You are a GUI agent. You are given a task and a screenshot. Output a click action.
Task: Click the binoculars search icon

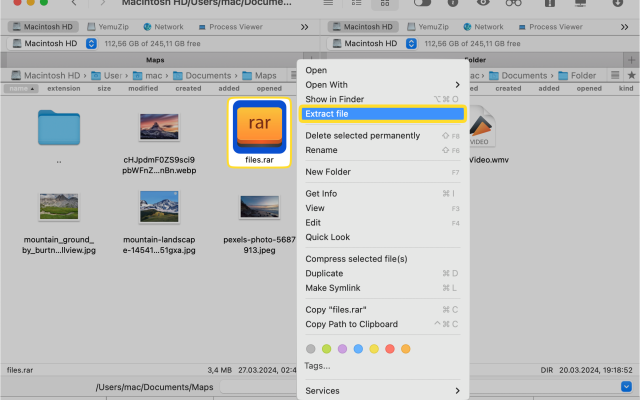pos(514,3)
